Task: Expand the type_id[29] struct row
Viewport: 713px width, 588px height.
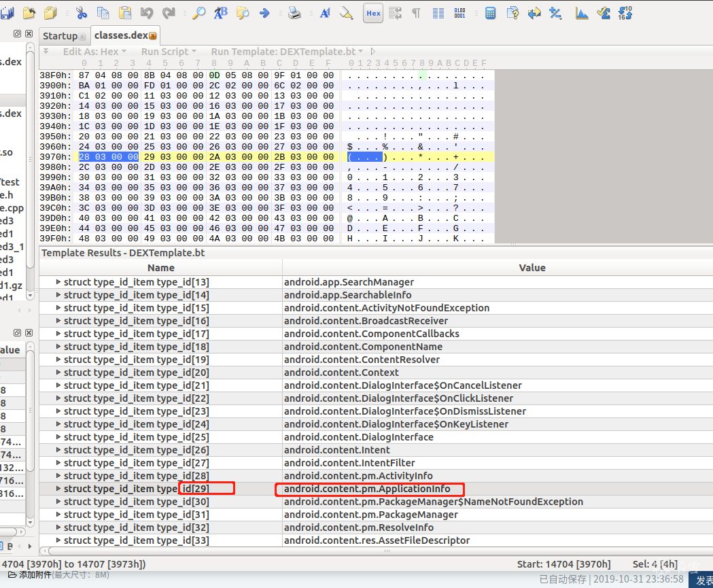Action: pos(58,488)
